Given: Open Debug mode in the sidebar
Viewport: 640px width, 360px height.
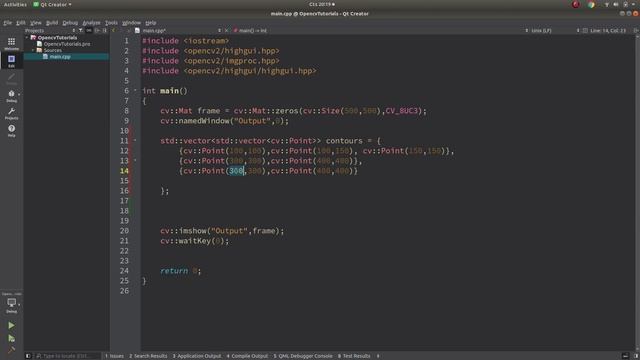Looking at the screenshot, I should (x=11, y=96).
